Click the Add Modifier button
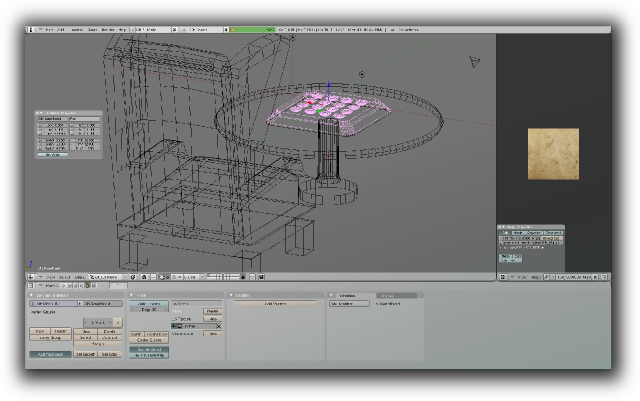 pos(274,303)
